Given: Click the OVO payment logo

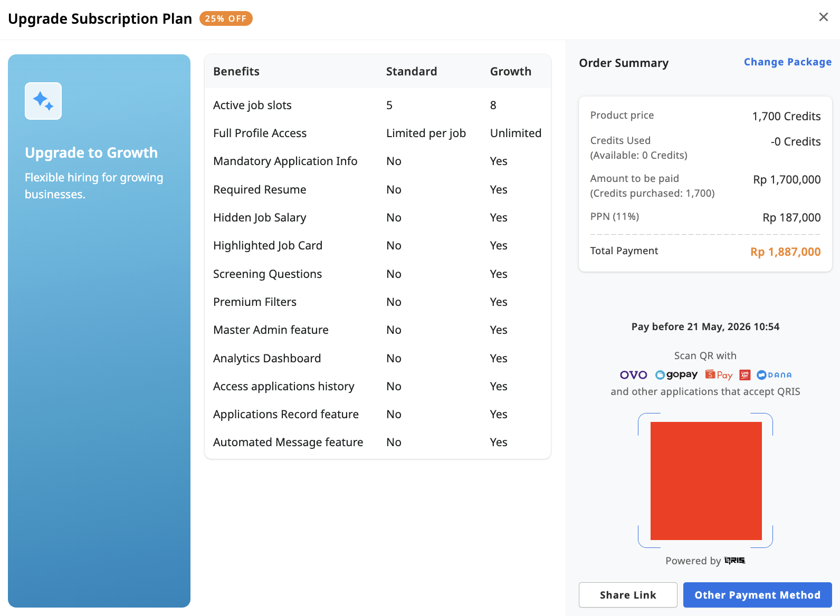Looking at the screenshot, I should (633, 375).
